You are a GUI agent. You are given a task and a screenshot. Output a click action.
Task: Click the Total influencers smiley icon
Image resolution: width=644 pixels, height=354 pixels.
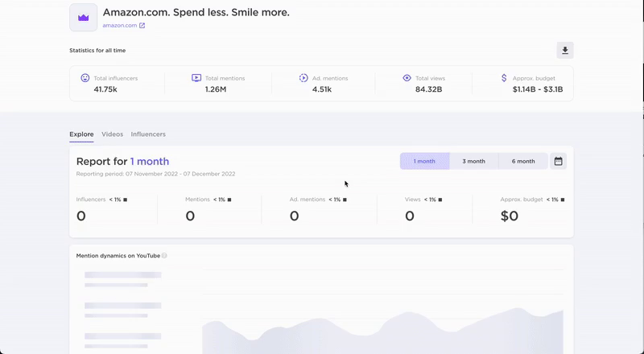click(x=85, y=78)
